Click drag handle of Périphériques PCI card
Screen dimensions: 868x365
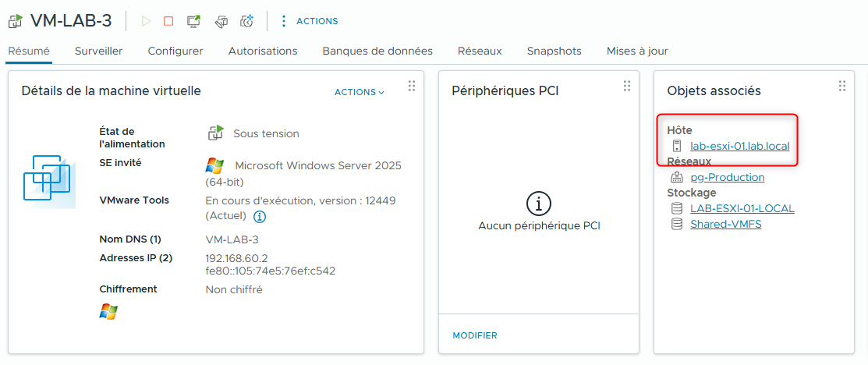coord(627,85)
